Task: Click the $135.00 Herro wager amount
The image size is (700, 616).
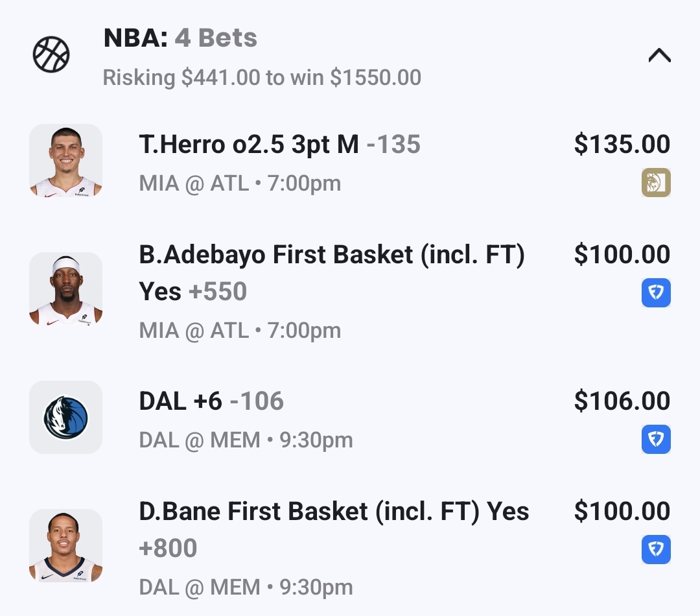Action: [x=622, y=145]
